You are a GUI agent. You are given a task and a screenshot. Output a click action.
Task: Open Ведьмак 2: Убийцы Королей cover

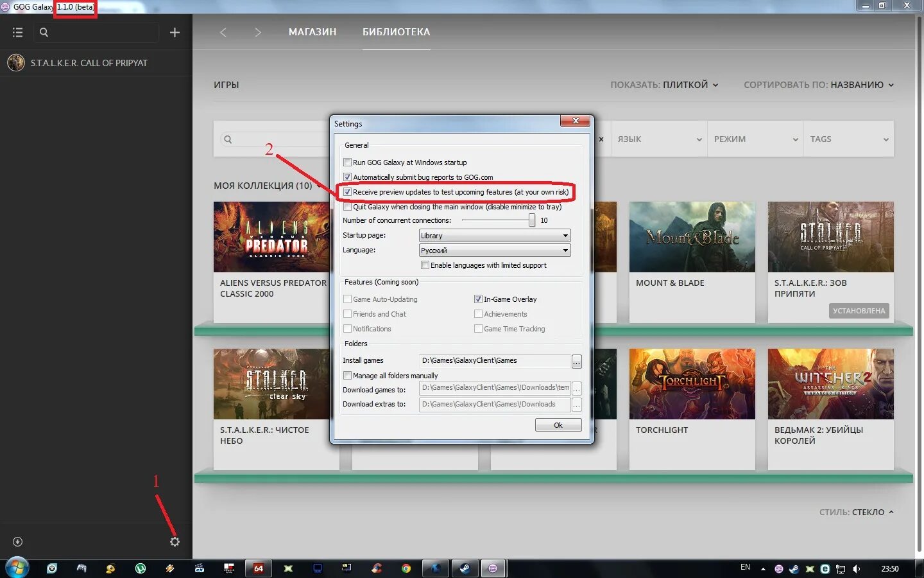(831, 384)
